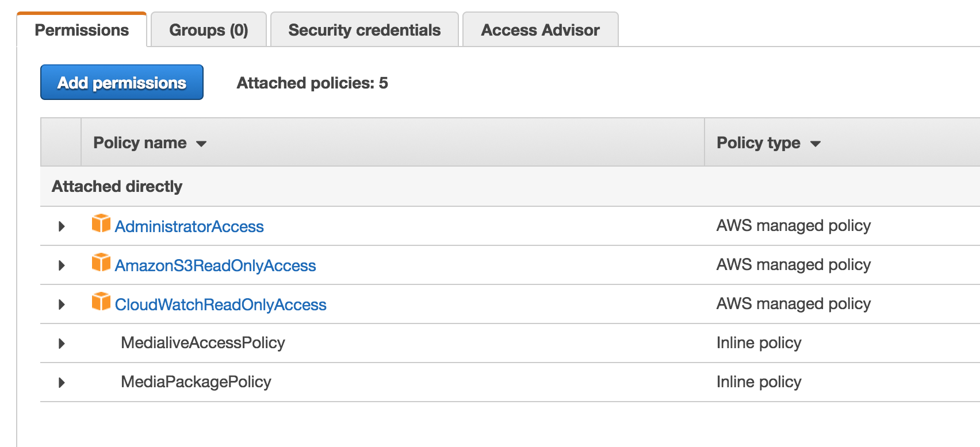Expand the MedialiveAccessPolicy inline policy
Viewport: 980px width, 447px height.
click(62, 344)
